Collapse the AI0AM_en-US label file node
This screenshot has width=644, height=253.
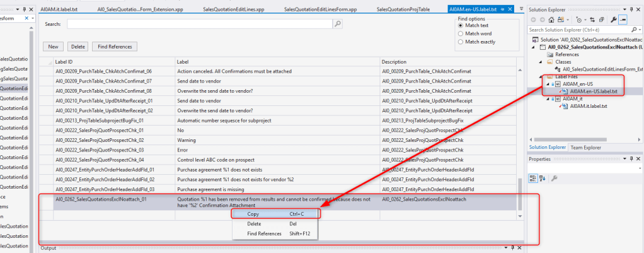pos(547,83)
